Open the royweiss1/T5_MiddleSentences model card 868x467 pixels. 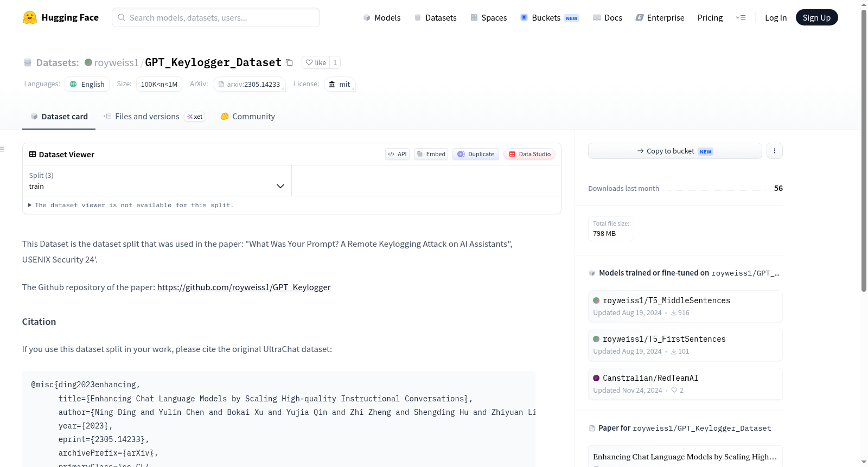pyautogui.click(x=685, y=306)
